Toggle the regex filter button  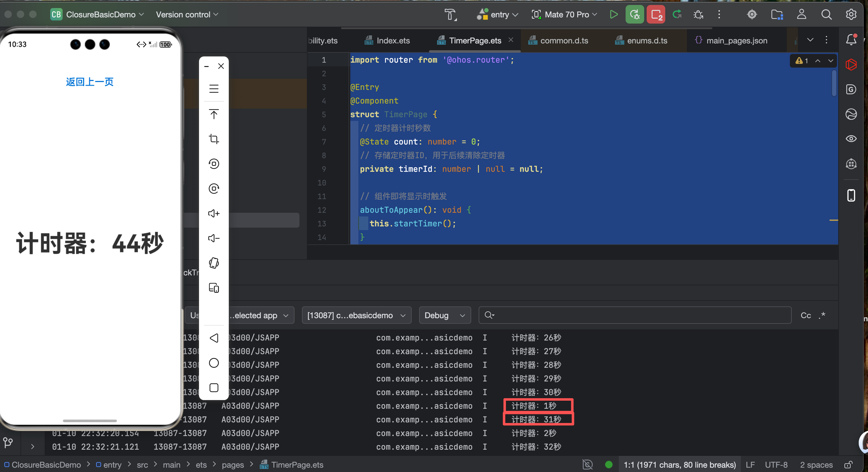coord(822,316)
